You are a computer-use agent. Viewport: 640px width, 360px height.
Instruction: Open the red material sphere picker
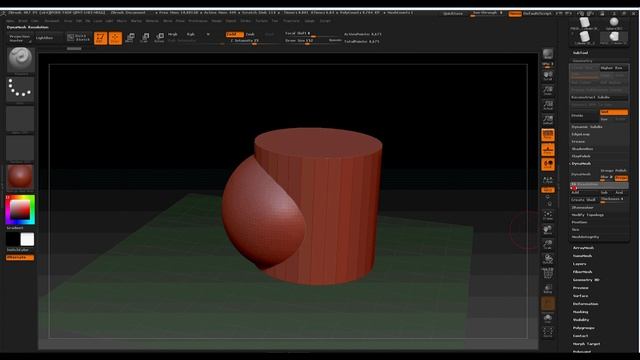pyautogui.click(x=20, y=177)
